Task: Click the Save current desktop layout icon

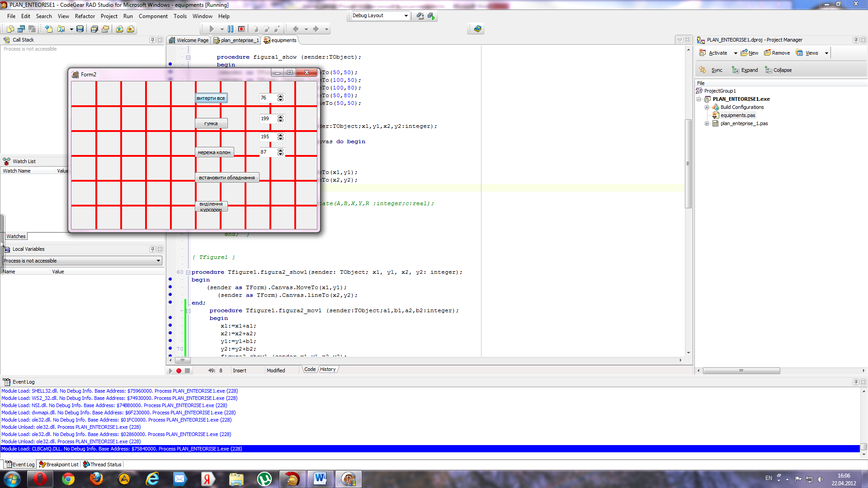Action: [420, 16]
